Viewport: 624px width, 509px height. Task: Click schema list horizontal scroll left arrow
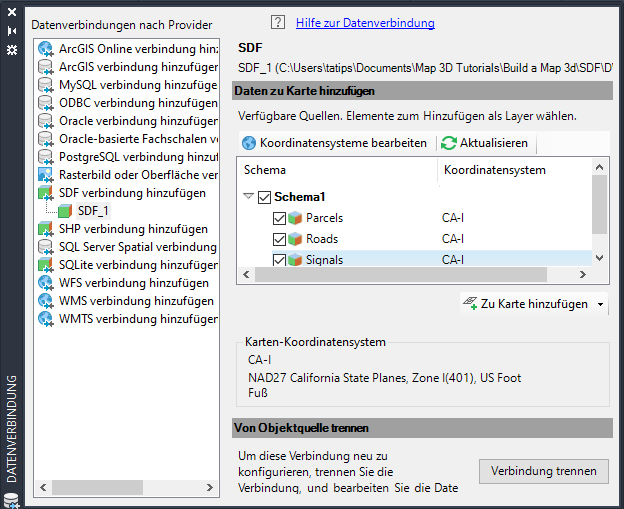tap(246, 275)
